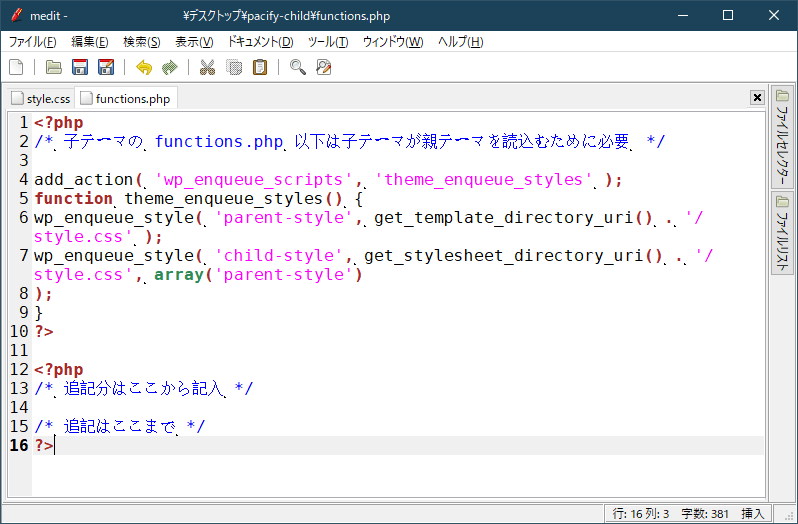Minimize the medit window
Image resolution: width=798 pixels, height=524 pixels.
[x=682, y=15]
